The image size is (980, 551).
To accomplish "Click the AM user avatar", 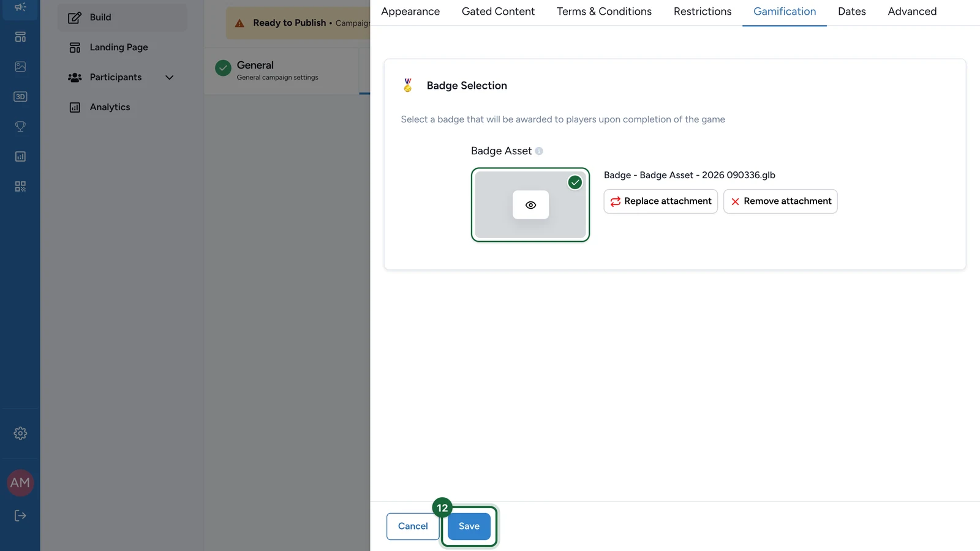I will click(x=20, y=482).
